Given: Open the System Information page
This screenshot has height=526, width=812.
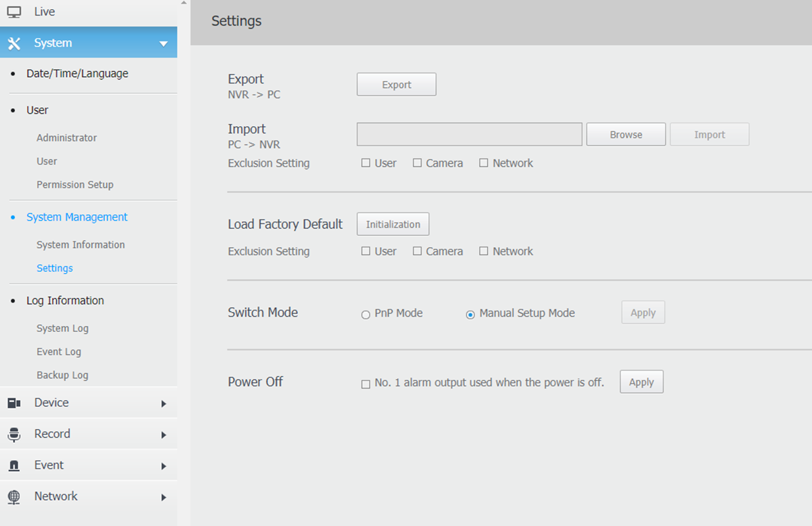Looking at the screenshot, I should click(x=80, y=245).
